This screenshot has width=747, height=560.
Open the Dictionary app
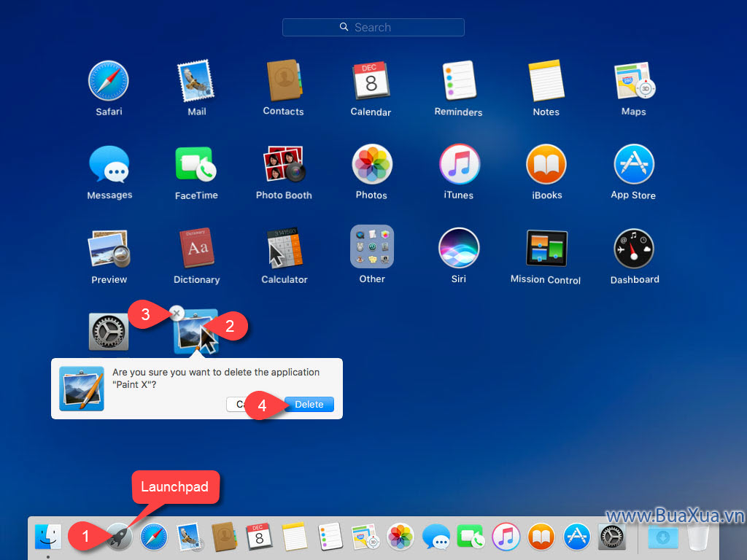click(196, 249)
